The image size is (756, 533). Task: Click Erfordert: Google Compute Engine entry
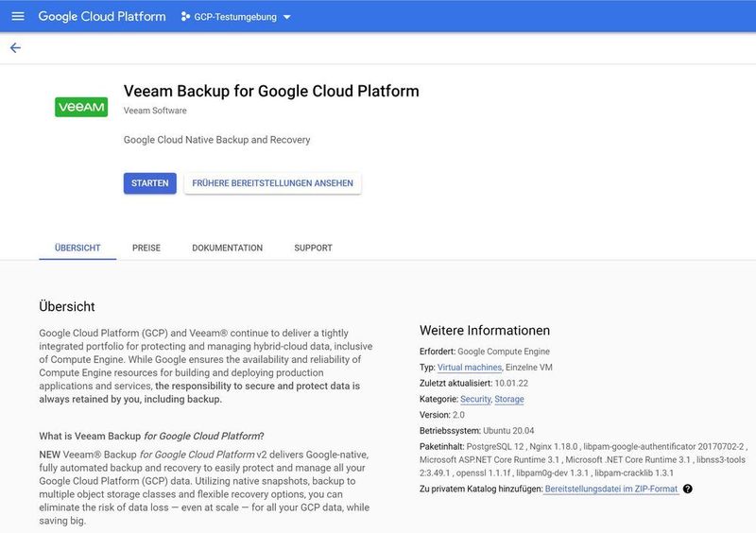[485, 352]
